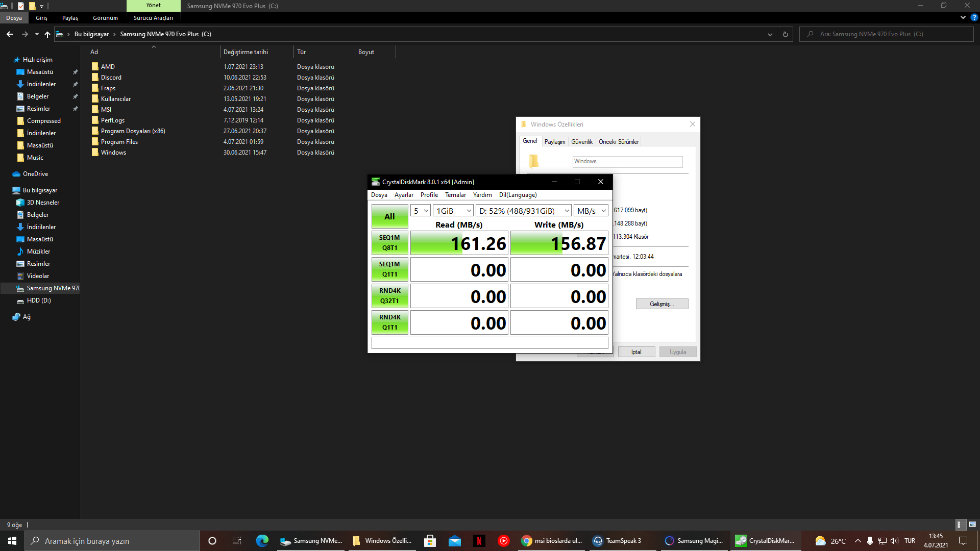Click the folder name field containing Windows
The height and width of the screenshot is (551, 980).
click(627, 162)
